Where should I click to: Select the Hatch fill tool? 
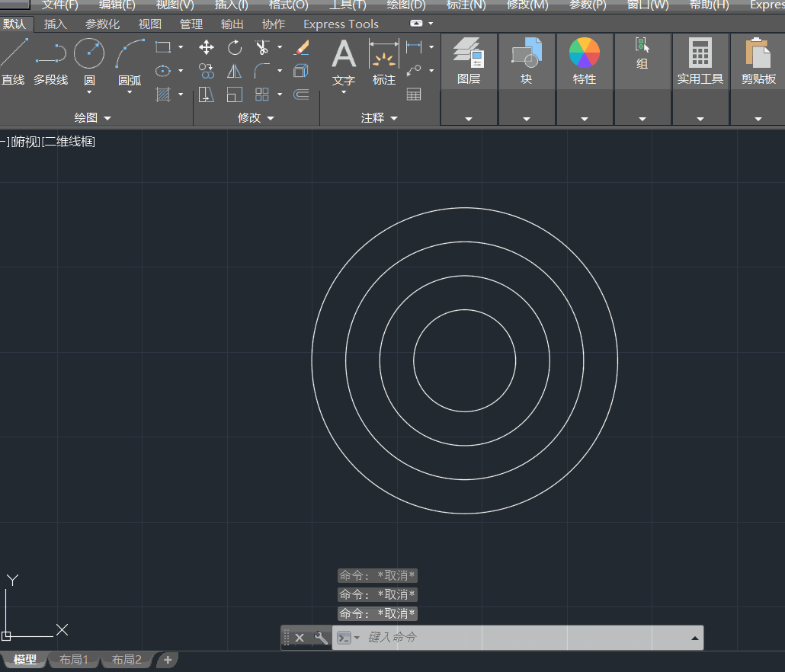(x=163, y=94)
